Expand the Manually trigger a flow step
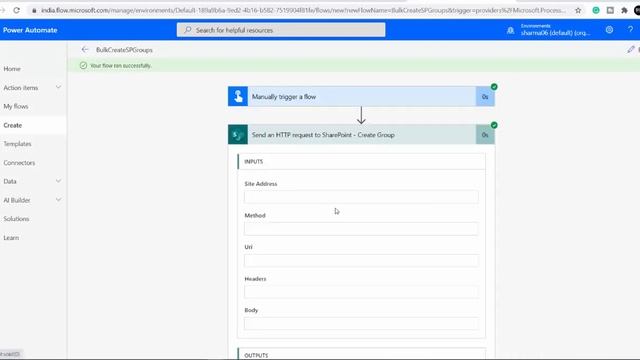Viewport: 640px width, 360px height. click(361, 96)
